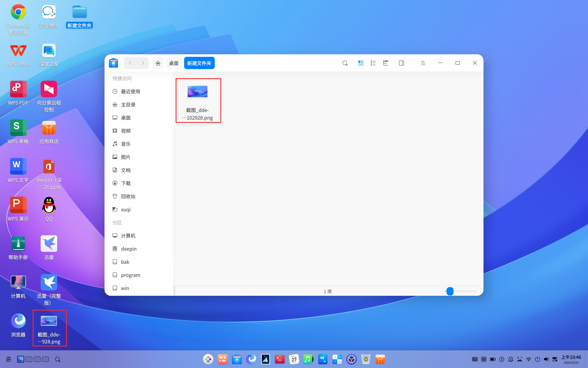
Task: Switch to list view mode
Action: click(373, 63)
